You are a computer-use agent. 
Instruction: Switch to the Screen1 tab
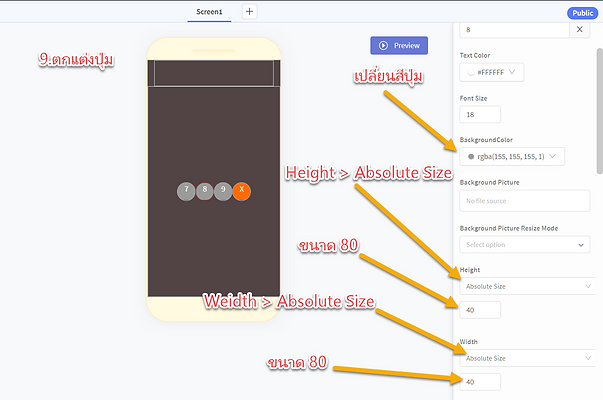[209, 12]
